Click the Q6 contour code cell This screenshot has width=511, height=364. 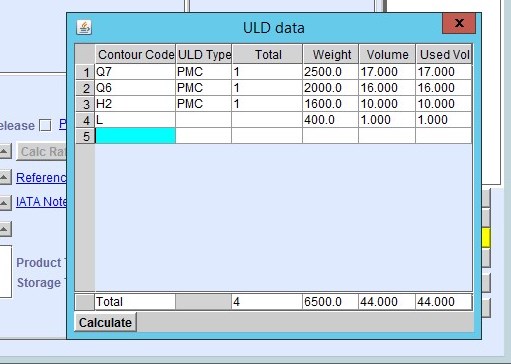click(135, 88)
